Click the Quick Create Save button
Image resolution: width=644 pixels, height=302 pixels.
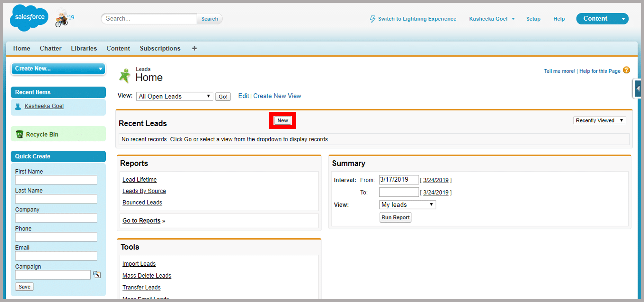click(x=24, y=287)
